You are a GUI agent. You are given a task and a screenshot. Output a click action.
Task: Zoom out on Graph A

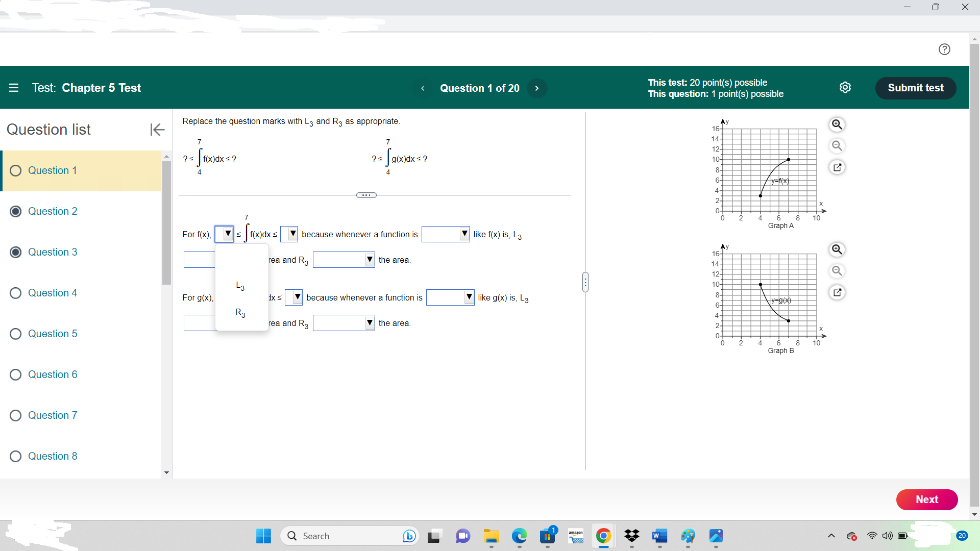[x=837, y=146]
